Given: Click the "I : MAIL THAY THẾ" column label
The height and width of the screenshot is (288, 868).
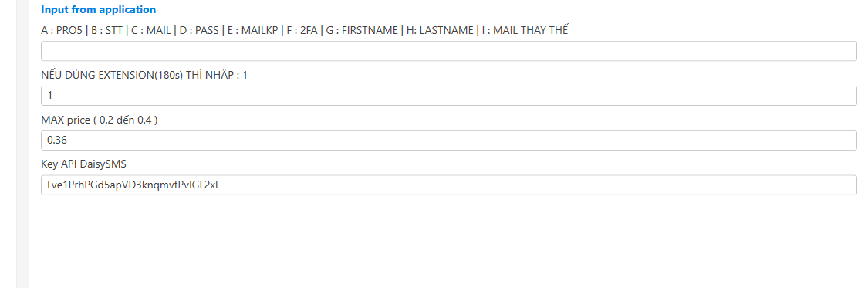Looking at the screenshot, I should pyautogui.click(x=524, y=30).
